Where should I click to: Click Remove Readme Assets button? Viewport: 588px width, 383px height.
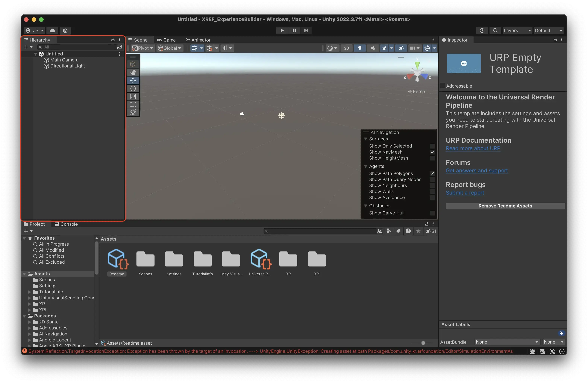click(505, 206)
